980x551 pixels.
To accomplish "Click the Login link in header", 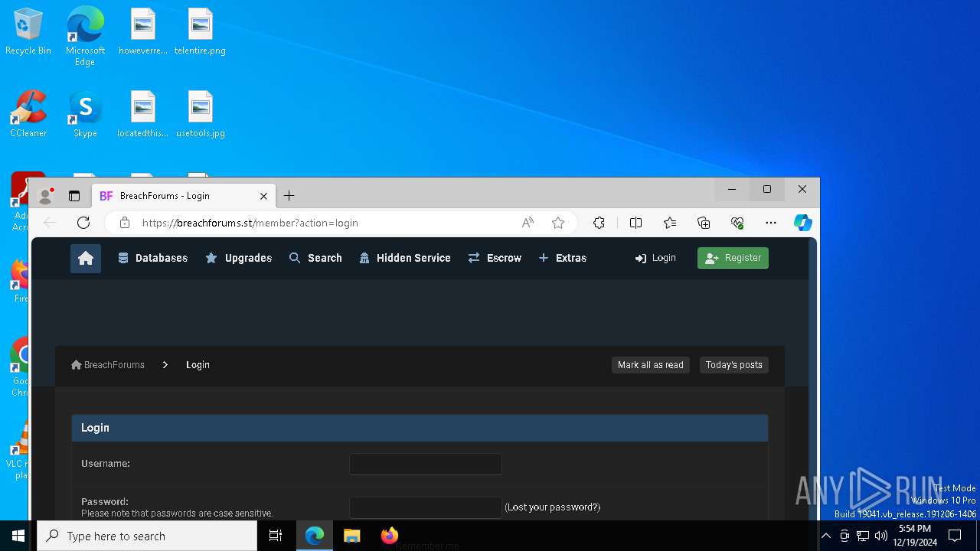I will (x=655, y=258).
